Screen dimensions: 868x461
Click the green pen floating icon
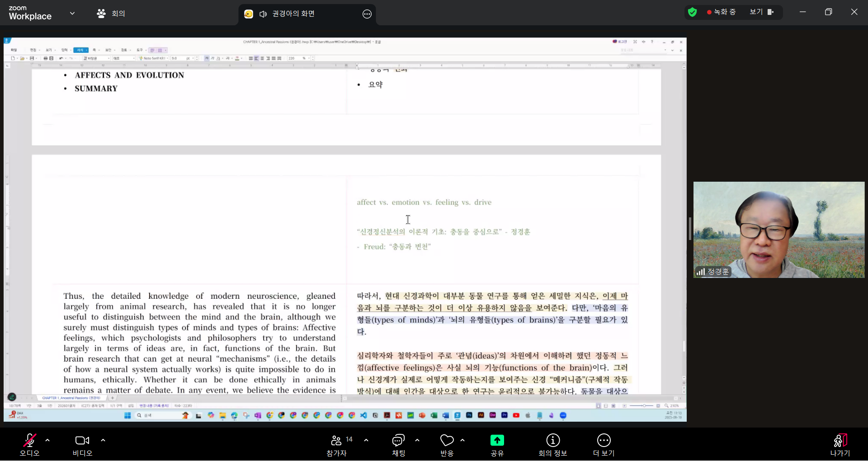click(x=12, y=397)
